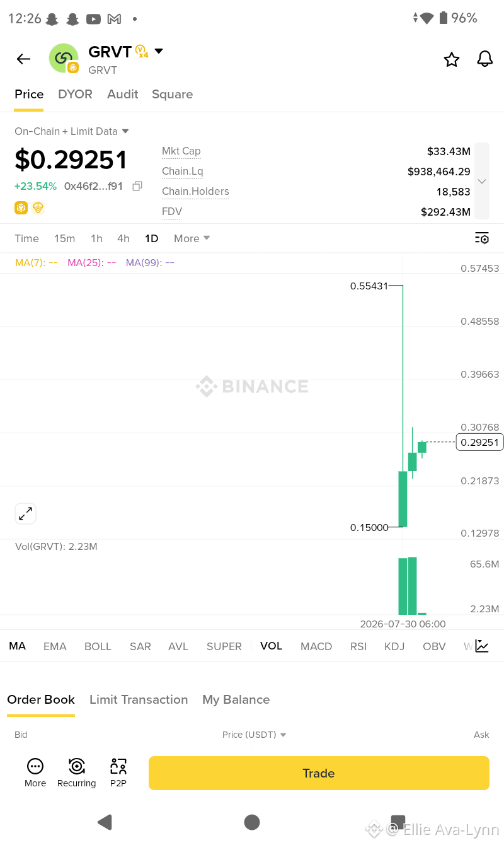Toggle the MA indicator
This screenshot has height=845, width=504.
(17, 646)
